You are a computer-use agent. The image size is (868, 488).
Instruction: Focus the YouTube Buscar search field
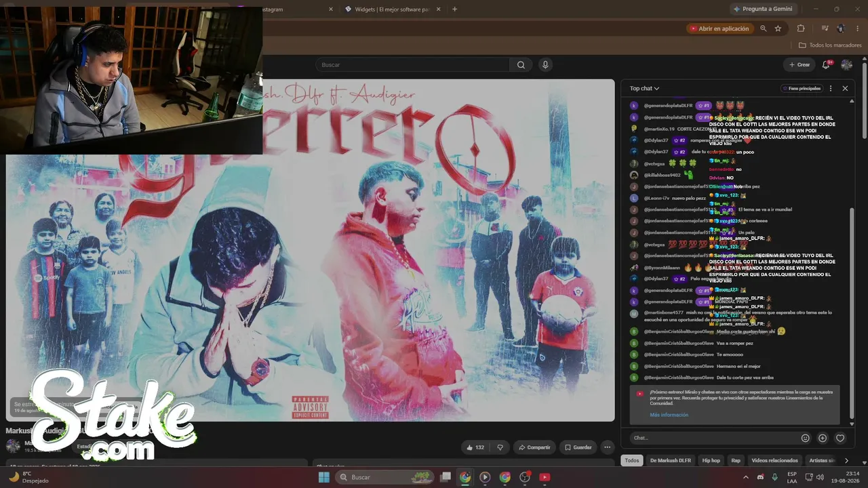click(412, 65)
